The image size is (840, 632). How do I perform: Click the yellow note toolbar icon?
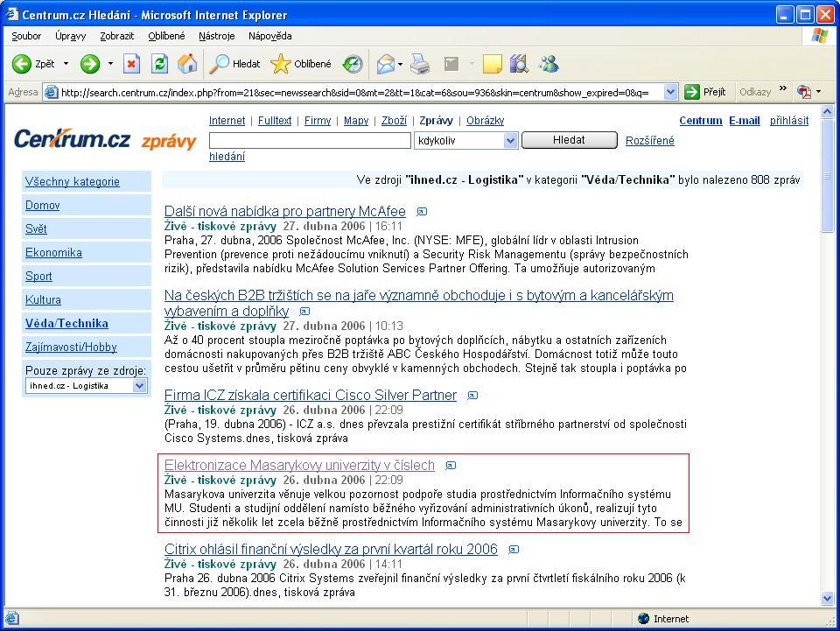tap(492, 64)
